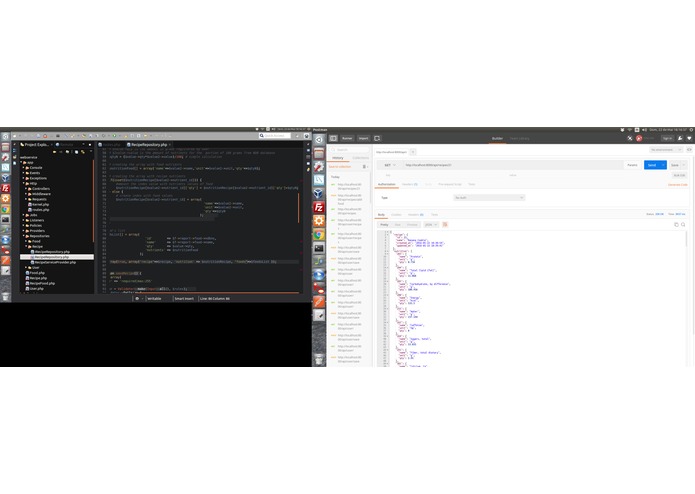Switch to the Team Library tab
Viewport: 695px width, 494px height.
tap(519, 138)
